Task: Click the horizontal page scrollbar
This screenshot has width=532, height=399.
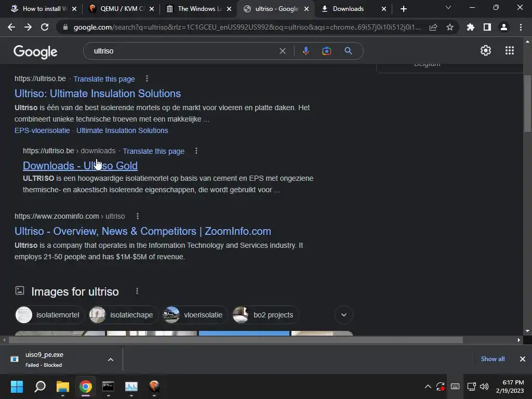Action: [x=236, y=340]
